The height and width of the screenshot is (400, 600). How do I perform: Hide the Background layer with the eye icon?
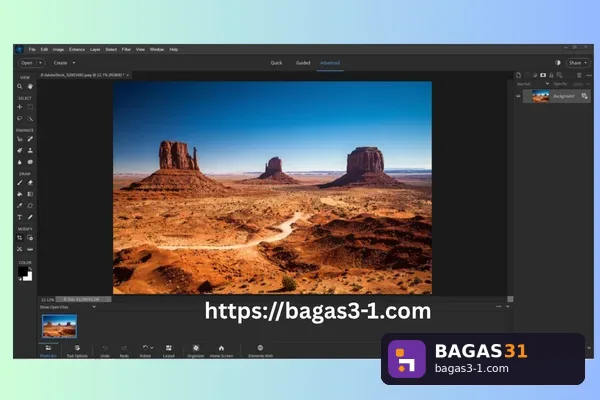pos(518,96)
